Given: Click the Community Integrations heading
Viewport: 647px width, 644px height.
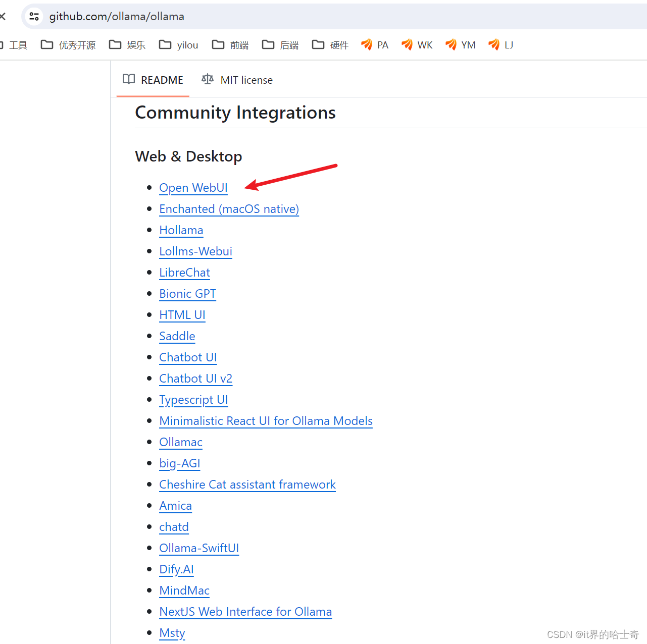Looking at the screenshot, I should [235, 113].
